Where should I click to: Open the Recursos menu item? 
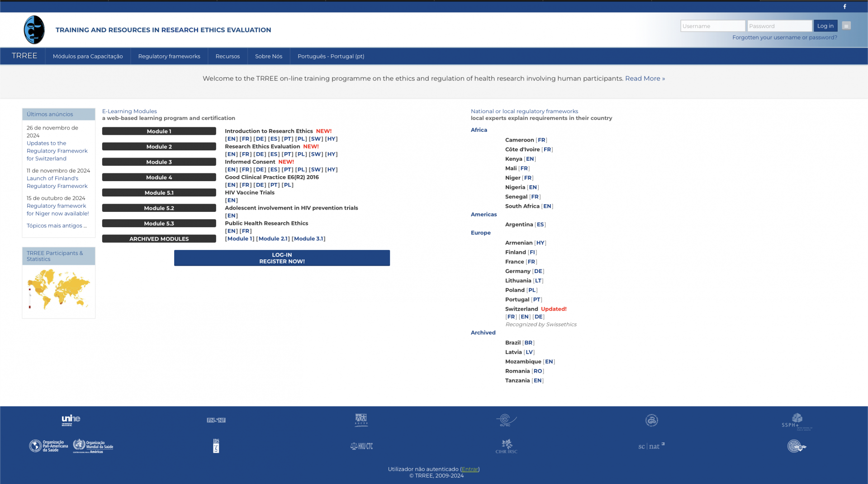pyautogui.click(x=228, y=56)
